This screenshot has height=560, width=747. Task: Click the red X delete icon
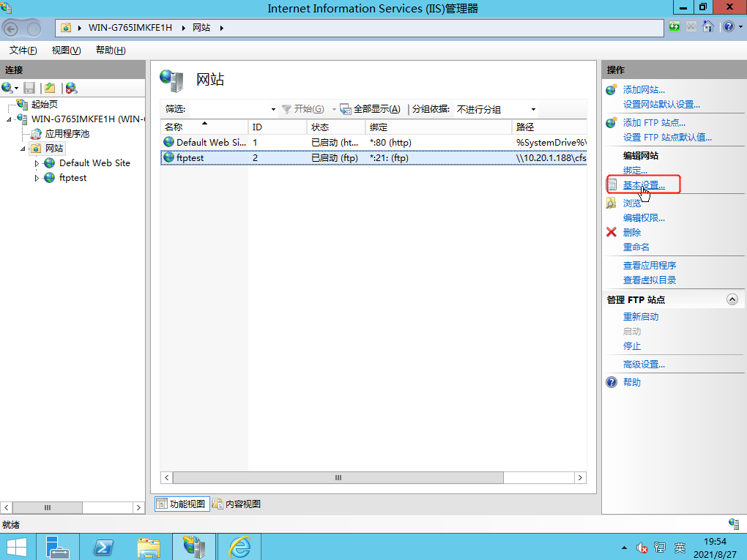pos(612,232)
